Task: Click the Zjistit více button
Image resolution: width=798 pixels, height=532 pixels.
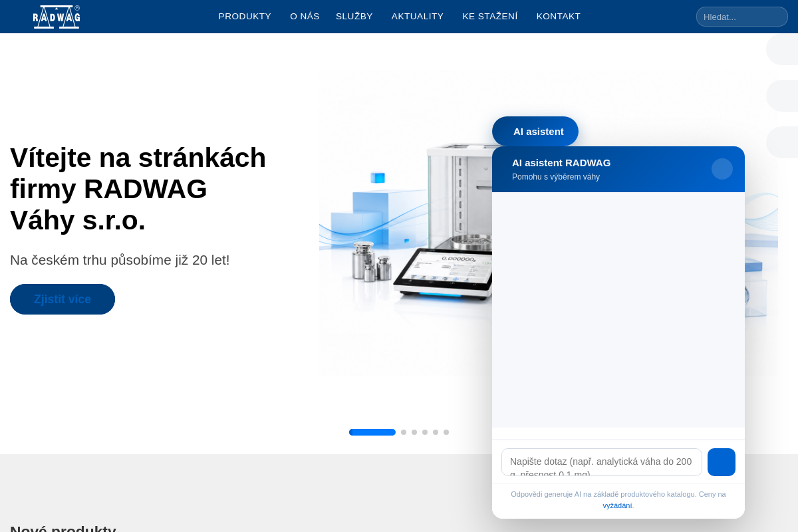Action: [63, 299]
